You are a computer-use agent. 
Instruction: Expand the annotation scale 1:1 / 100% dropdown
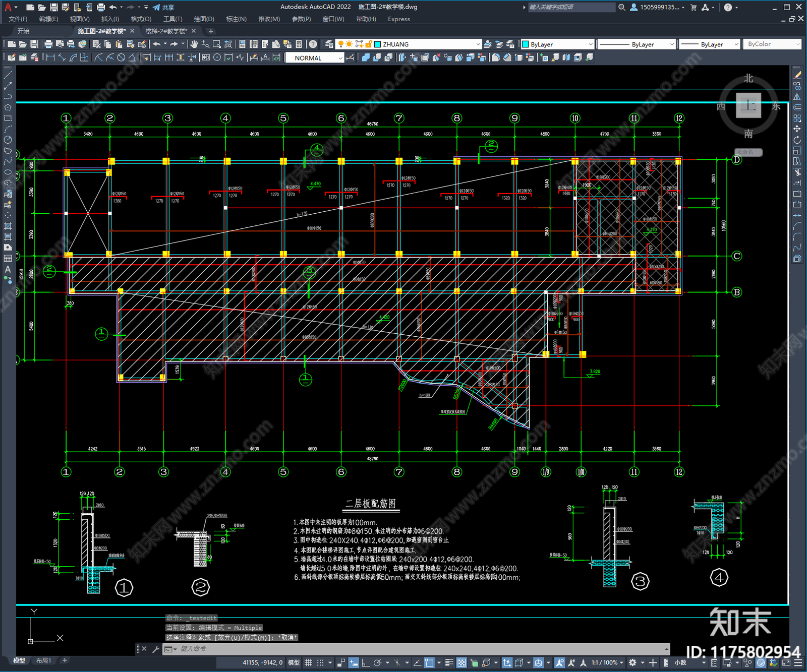[607, 662]
